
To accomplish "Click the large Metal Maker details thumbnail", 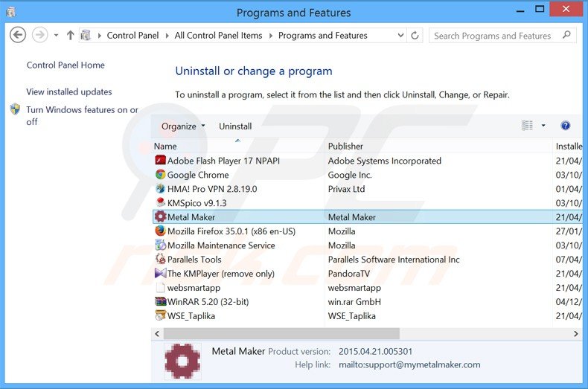I will point(182,361).
